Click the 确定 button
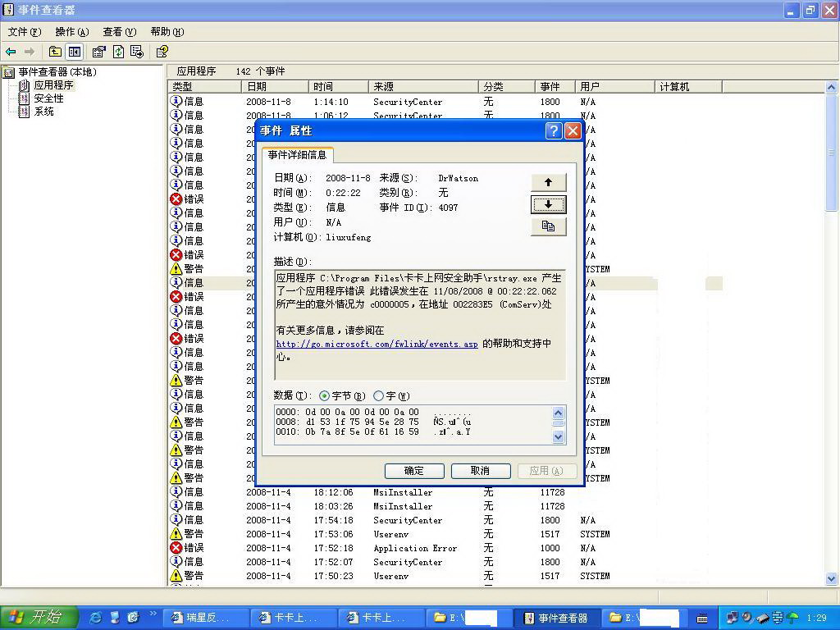Image resolution: width=840 pixels, height=630 pixels. 414,471
